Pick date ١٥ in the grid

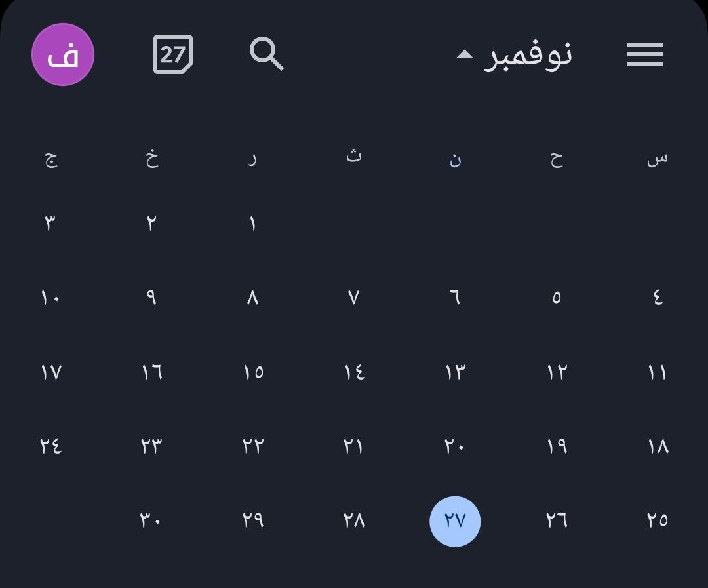(252, 372)
